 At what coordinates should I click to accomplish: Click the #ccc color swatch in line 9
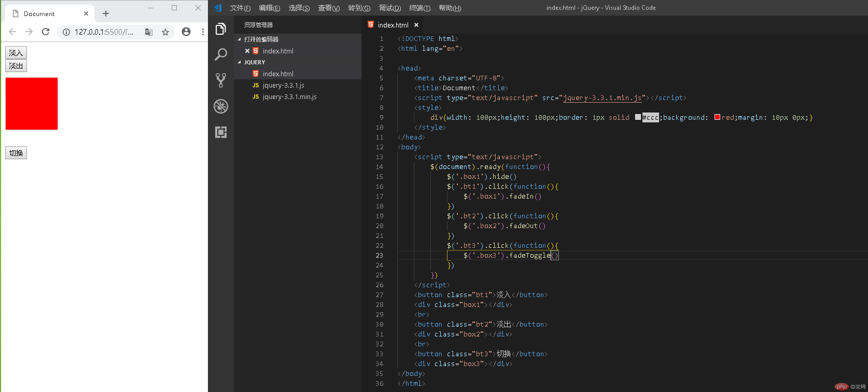(638, 117)
